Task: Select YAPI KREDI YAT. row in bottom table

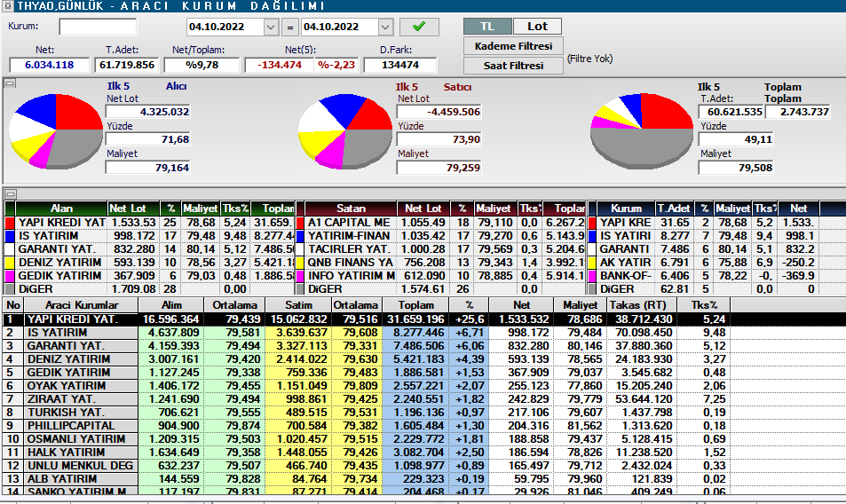Action: point(423,319)
